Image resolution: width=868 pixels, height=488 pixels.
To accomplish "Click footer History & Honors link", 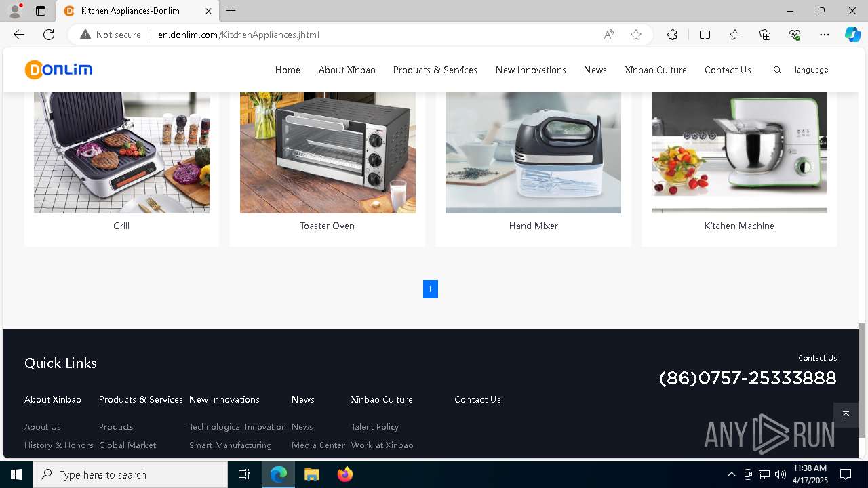I will tap(59, 445).
